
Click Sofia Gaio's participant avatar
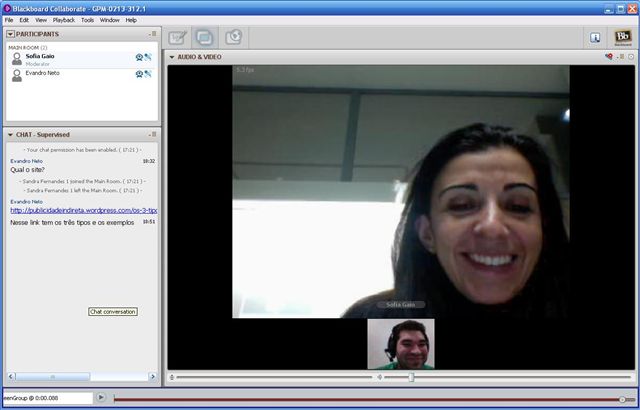click(x=17, y=59)
